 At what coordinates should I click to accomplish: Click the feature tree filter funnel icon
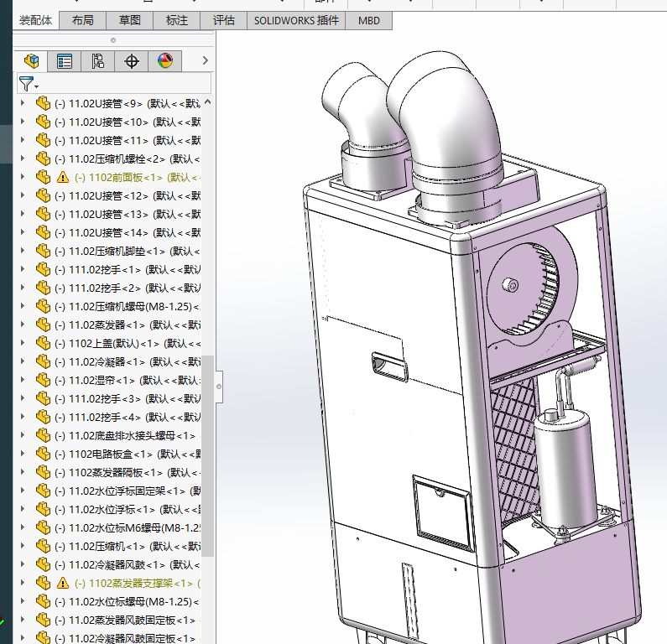tap(27, 84)
